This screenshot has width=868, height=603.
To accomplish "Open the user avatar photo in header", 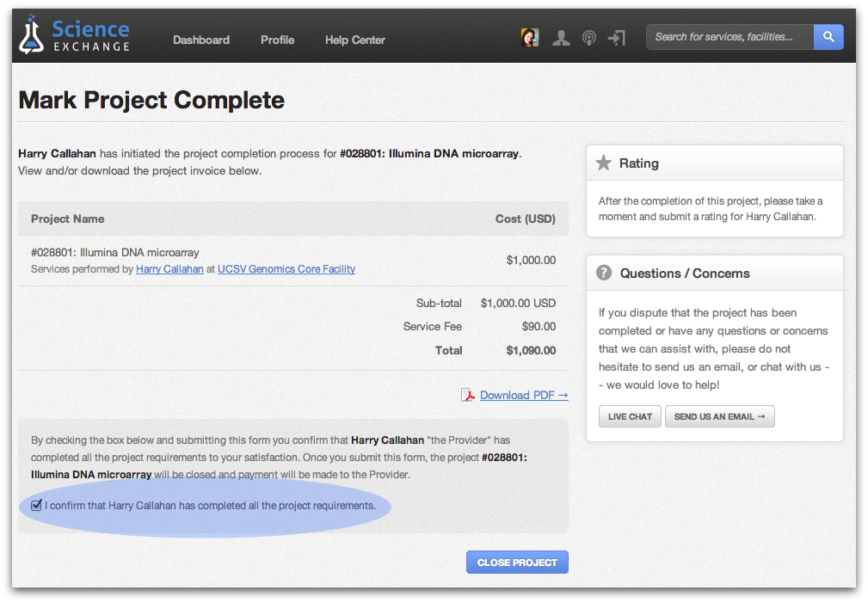I will pyautogui.click(x=530, y=38).
